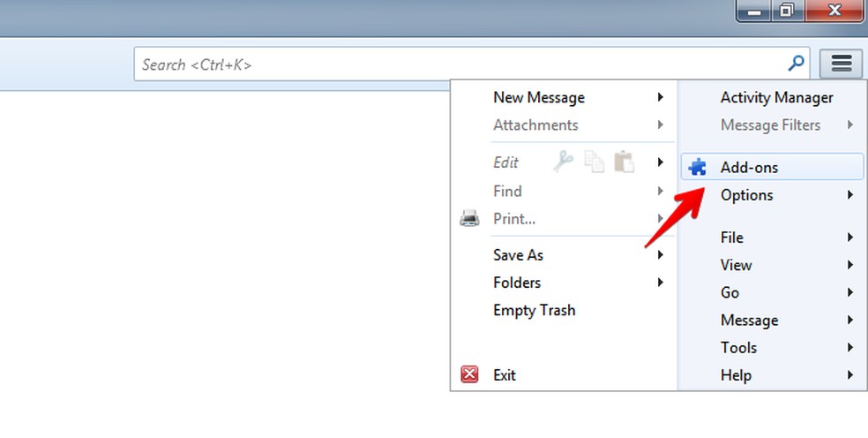Select Message Filters entry
868x438 pixels.
pyautogui.click(x=772, y=125)
